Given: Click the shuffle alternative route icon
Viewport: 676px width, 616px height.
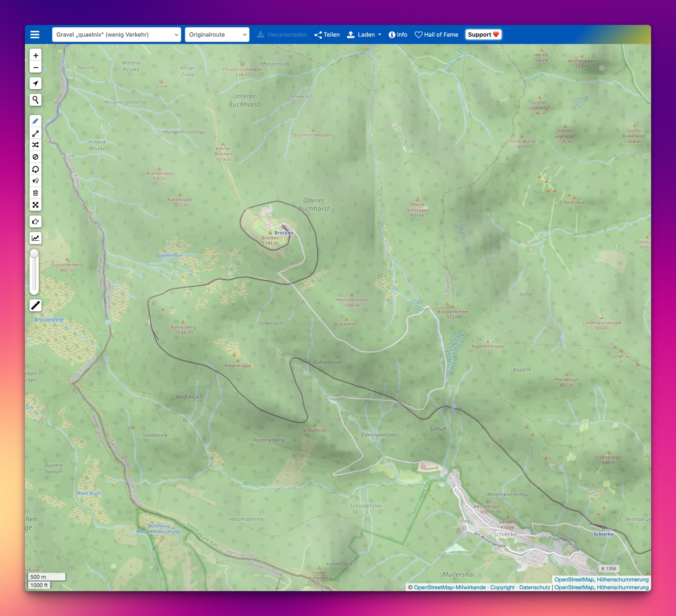Looking at the screenshot, I should coord(36,145).
